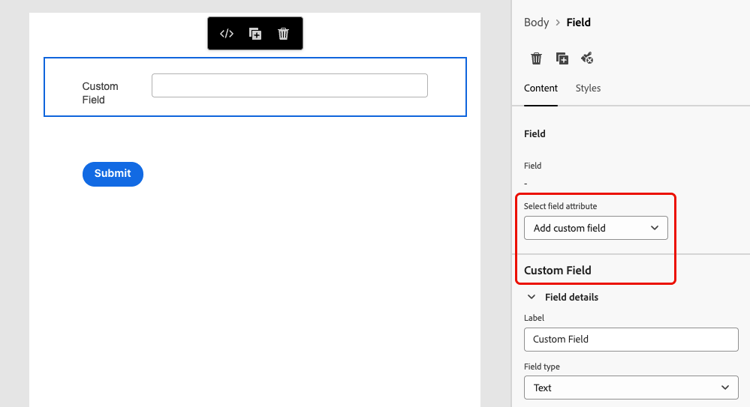Open the Field type dropdown
This screenshot has height=407, width=750.
point(630,387)
